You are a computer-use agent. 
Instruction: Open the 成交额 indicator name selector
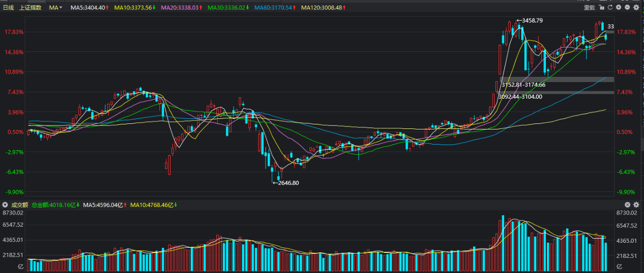(x=20, y=205)
